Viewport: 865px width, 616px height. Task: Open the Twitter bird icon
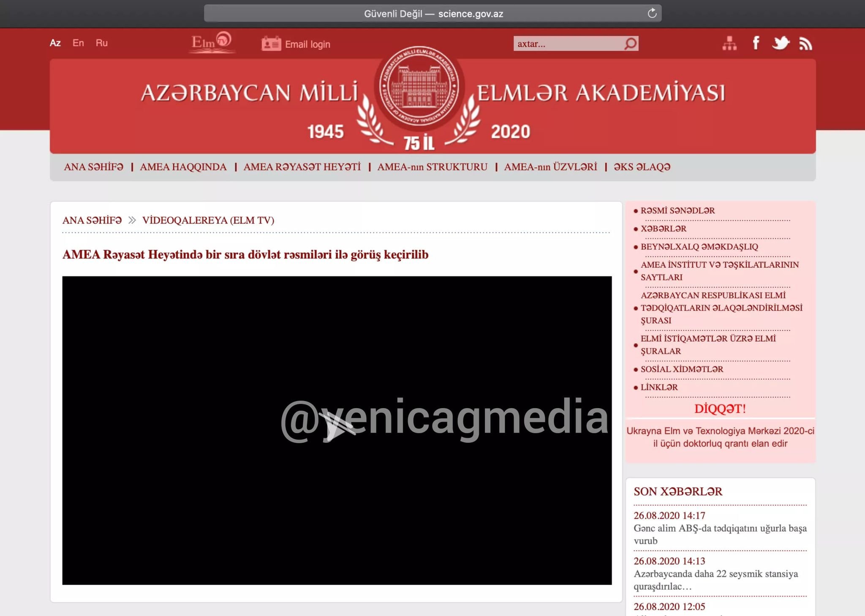(781, 43)
